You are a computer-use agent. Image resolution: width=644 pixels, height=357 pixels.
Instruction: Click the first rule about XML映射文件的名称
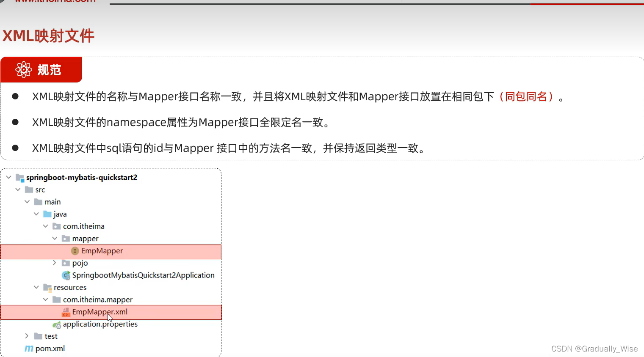click(x=299, y=97)
